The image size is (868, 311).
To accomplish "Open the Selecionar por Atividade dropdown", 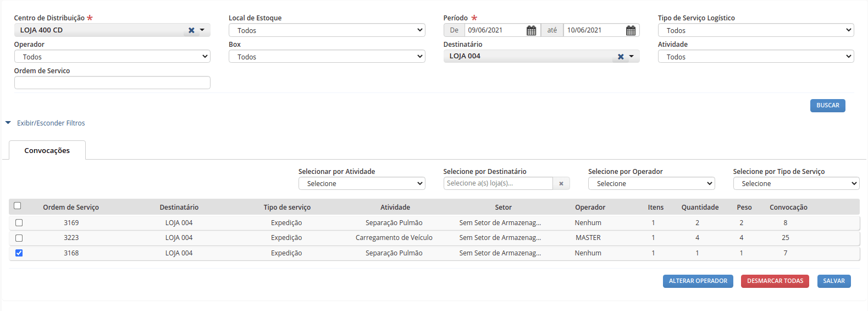I will pos(362,184).
